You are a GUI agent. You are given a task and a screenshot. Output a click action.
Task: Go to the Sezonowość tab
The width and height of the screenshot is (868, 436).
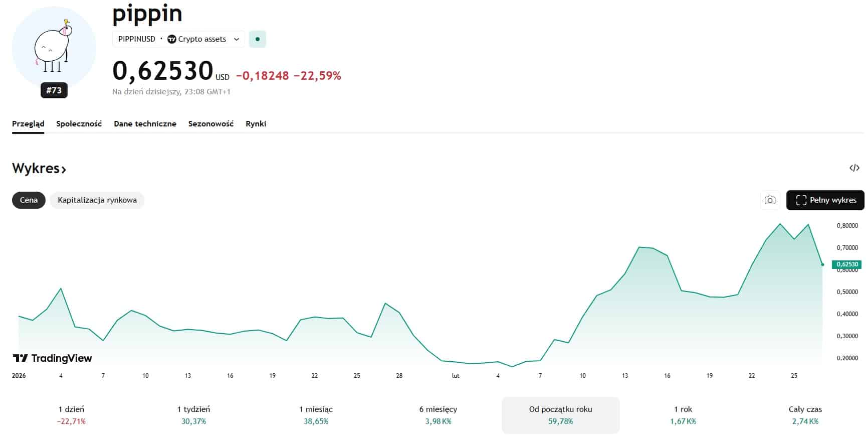[x=210, y=124]
